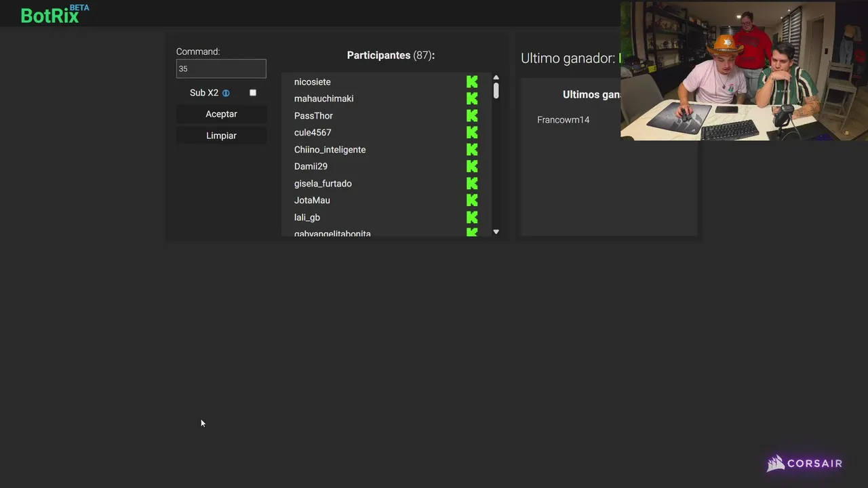The height and width of the screenshot is (488, 868).
Task: Toggle the Sub X2 checkbox
Action: [x=253, y=93]
